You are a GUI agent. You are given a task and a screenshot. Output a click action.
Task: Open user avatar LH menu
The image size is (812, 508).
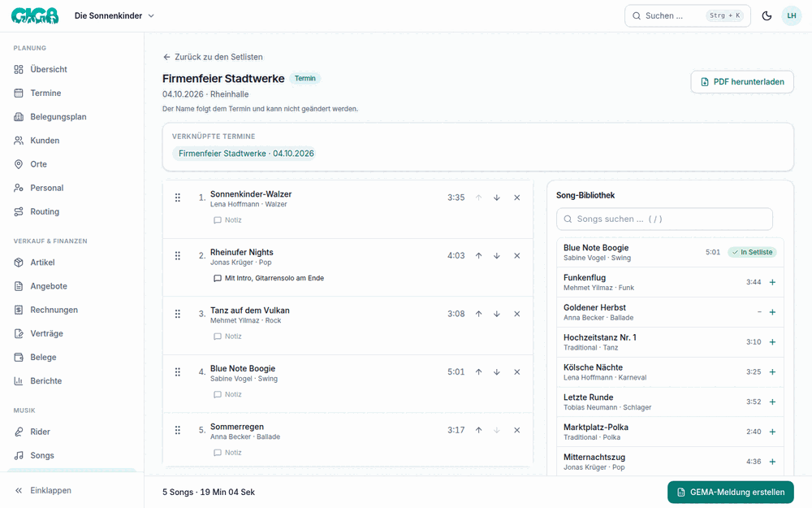(791, 15)
